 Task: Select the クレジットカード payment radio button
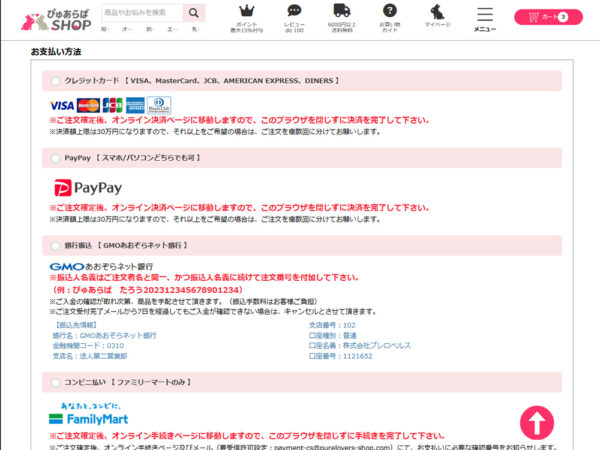[55, 81]
